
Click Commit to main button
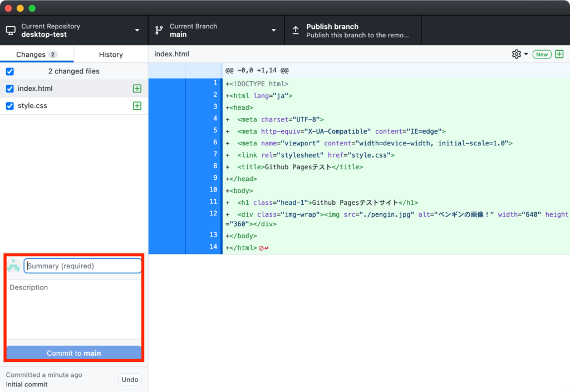pos(74,352)
